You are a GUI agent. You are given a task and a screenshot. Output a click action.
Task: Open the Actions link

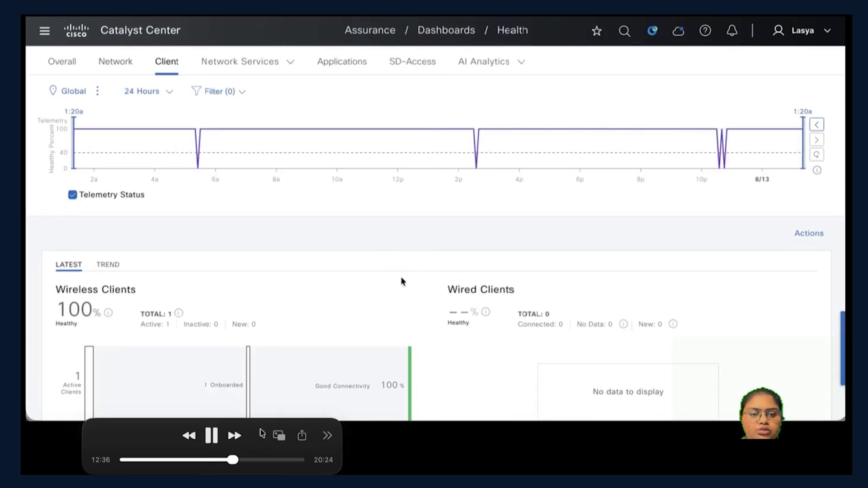pos(809,233)
